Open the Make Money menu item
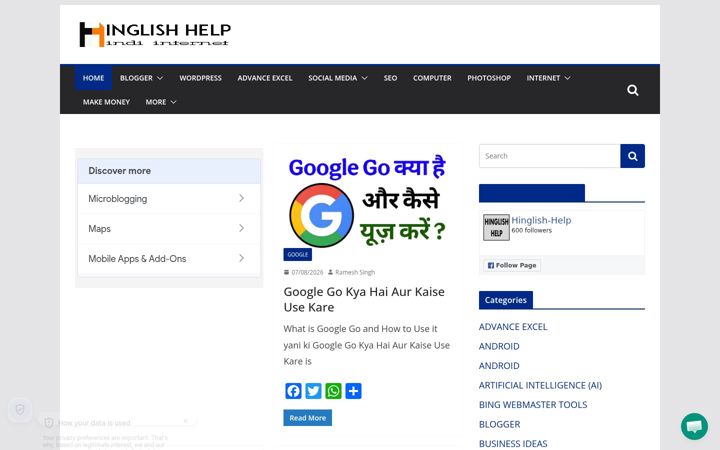 click(x=106, y=102)
